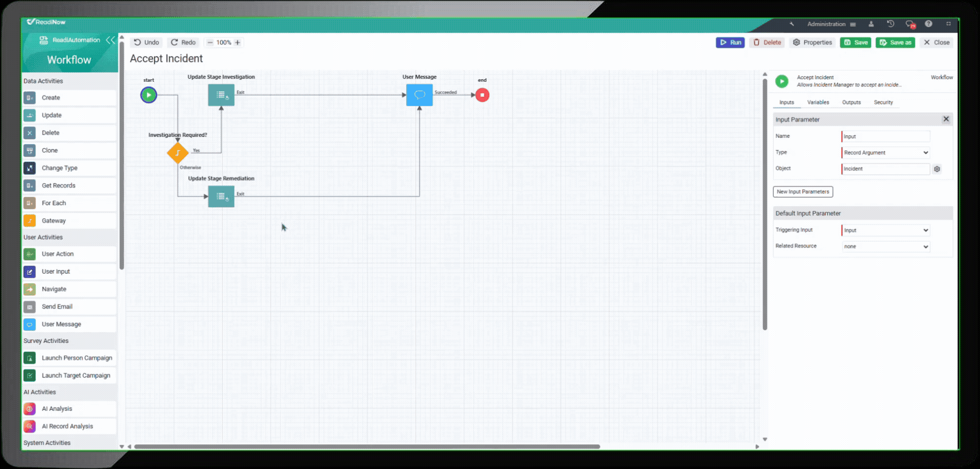Expand the Triggering Input dropdown
The width and height of the screenshot is (980, 469).
click(x=885, y=230)
